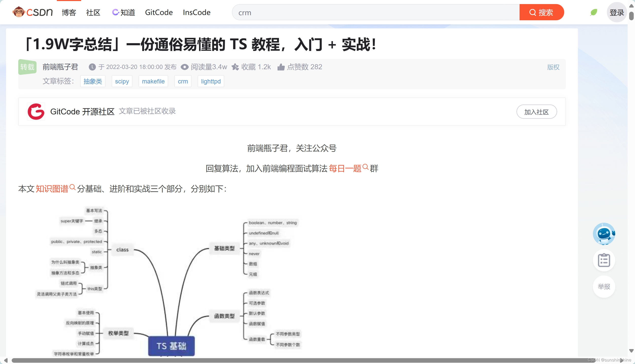Image resolution: width=635 pixels, height=364 pixels.
Task: Click the vertical scrollbar down arrow
Action: point(631,351)
